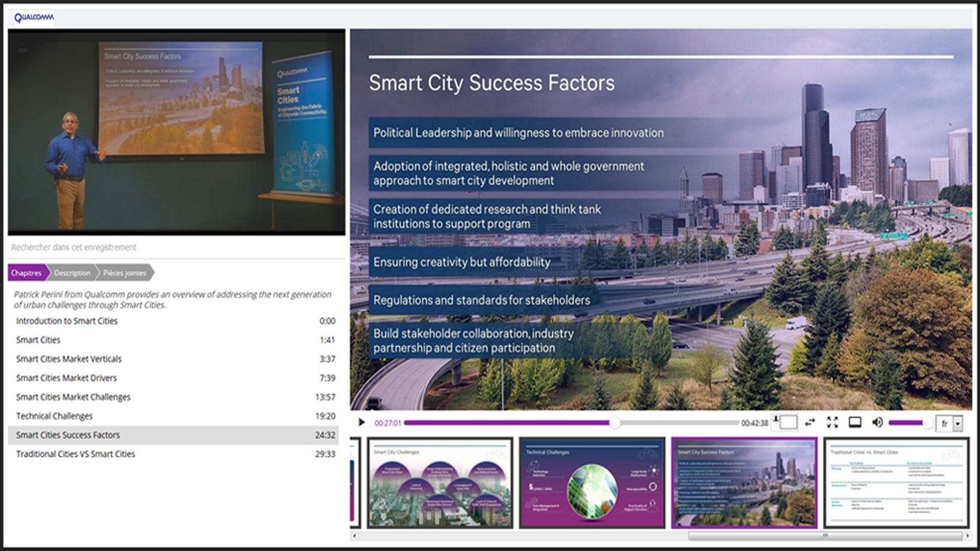Image resolution: width=980 pixels, height=551 pixels.
Task: Select Technical Challenges slide thumbnail
Action: [592, 483]
